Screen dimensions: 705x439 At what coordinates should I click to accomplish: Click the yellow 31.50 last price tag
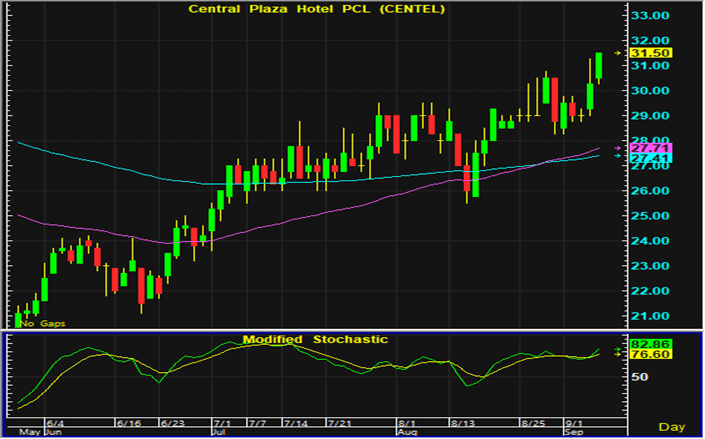pos(651,52)
